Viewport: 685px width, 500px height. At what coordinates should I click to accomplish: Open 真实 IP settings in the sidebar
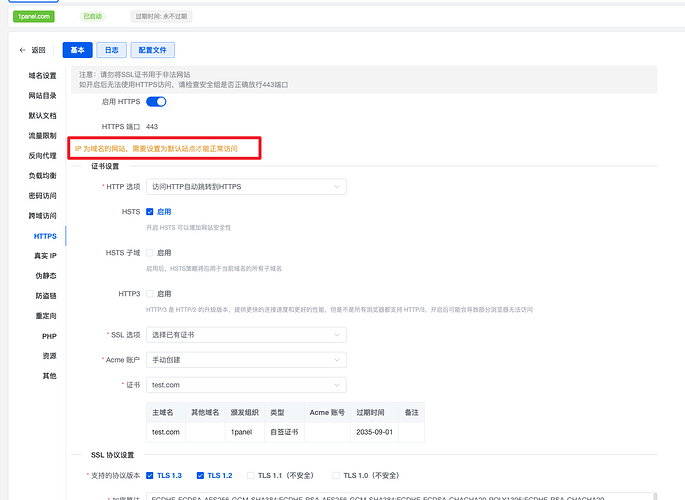[x=45, y=256]
